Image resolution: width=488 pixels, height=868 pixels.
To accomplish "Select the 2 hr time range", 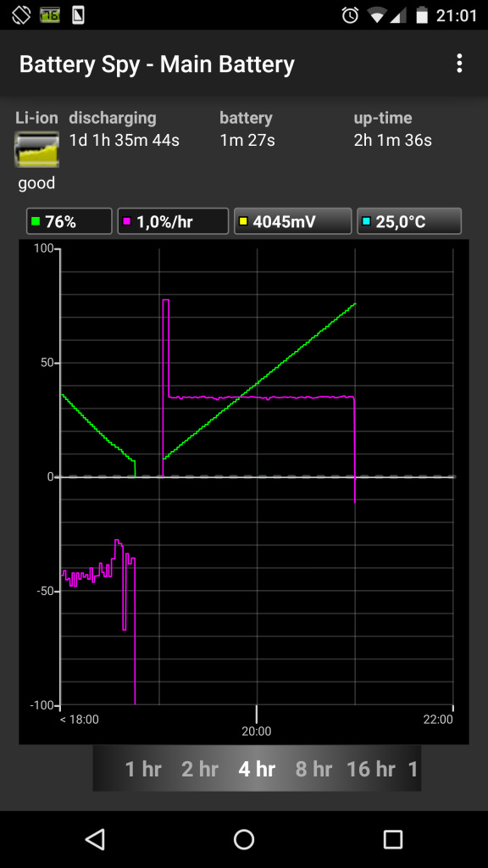I will (200, 769).
